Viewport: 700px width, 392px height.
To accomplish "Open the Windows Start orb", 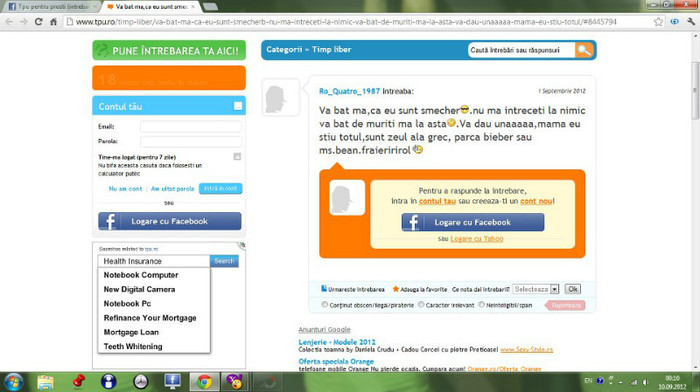I will [14, 382].
